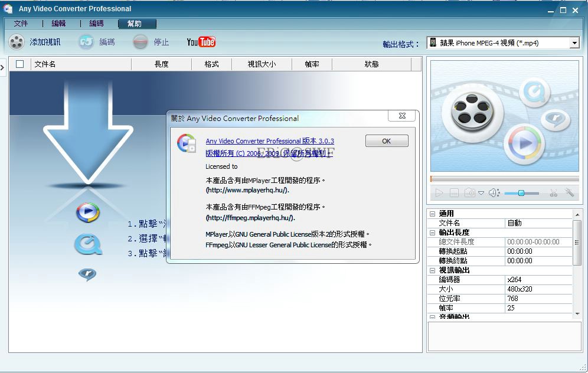This screenshot has height=373, width=588.
Task: Change the 大小 value 480x320
Action: [539, 289]
